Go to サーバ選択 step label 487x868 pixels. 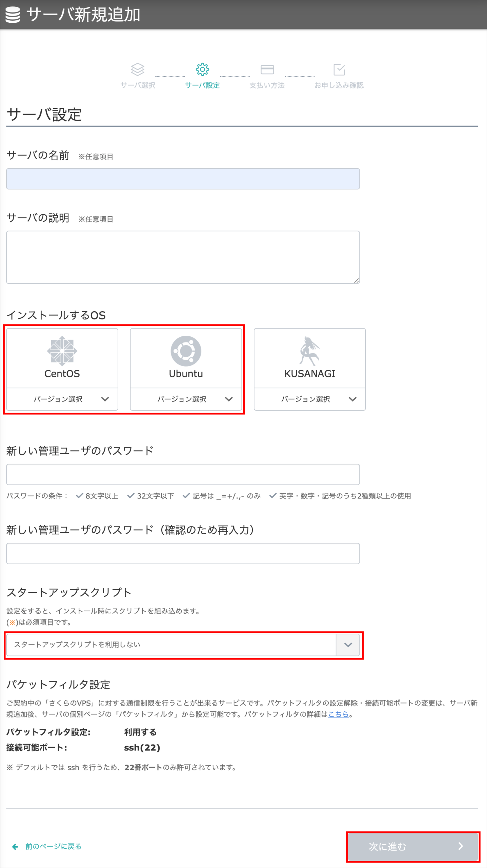pos(138,85)
